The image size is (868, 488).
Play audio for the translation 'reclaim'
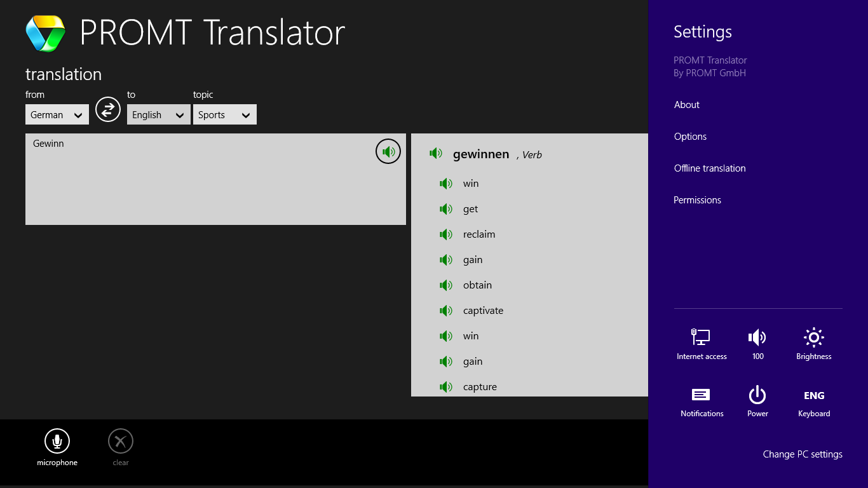tap(446, 234)
